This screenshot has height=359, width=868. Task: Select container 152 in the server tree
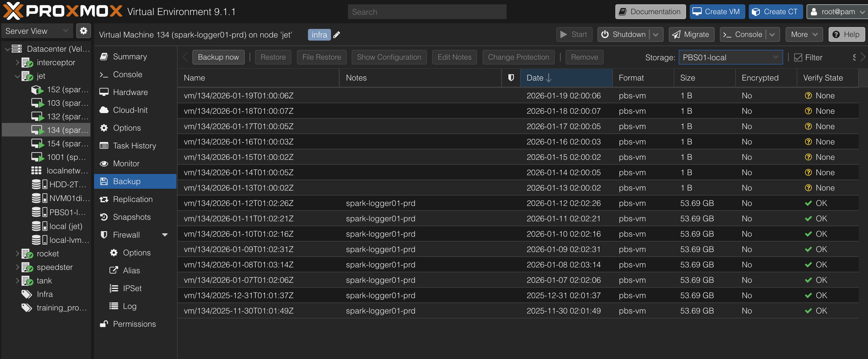pyautogui.click(x=46, y=89)
